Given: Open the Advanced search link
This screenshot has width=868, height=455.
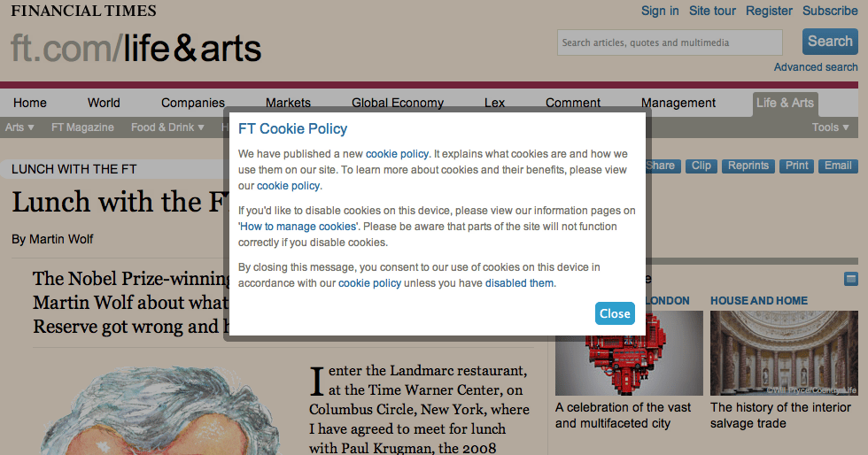Looking at the screenshot, I should (x=816, y=67).
